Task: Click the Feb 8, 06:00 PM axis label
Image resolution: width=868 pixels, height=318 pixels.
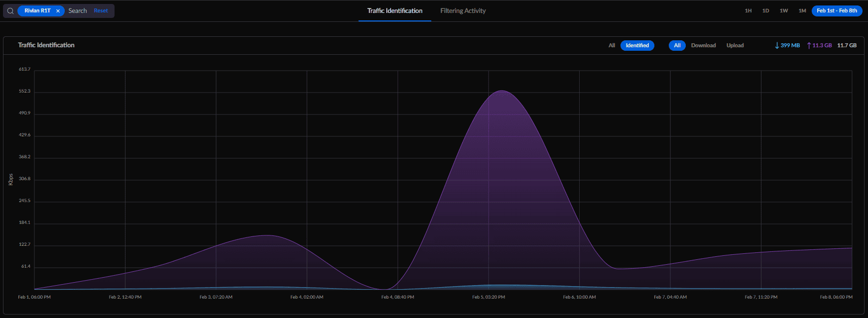Action: tap(836, 297)
